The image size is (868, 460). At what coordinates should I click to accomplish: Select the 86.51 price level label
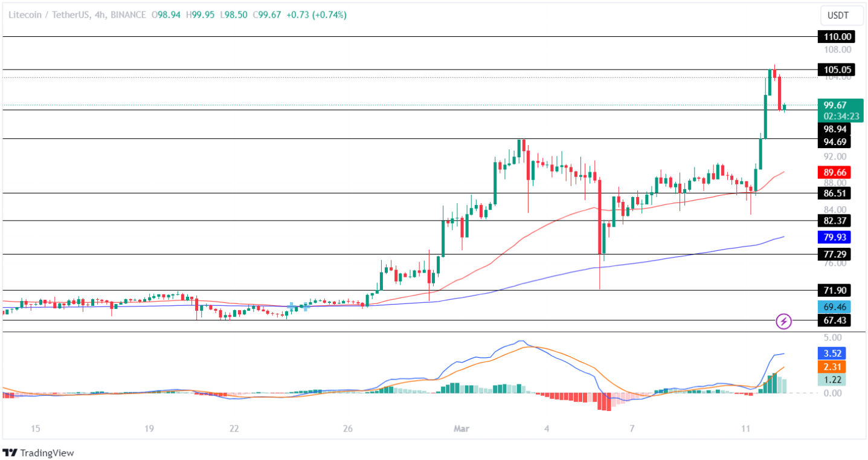[x=834, y=193]
